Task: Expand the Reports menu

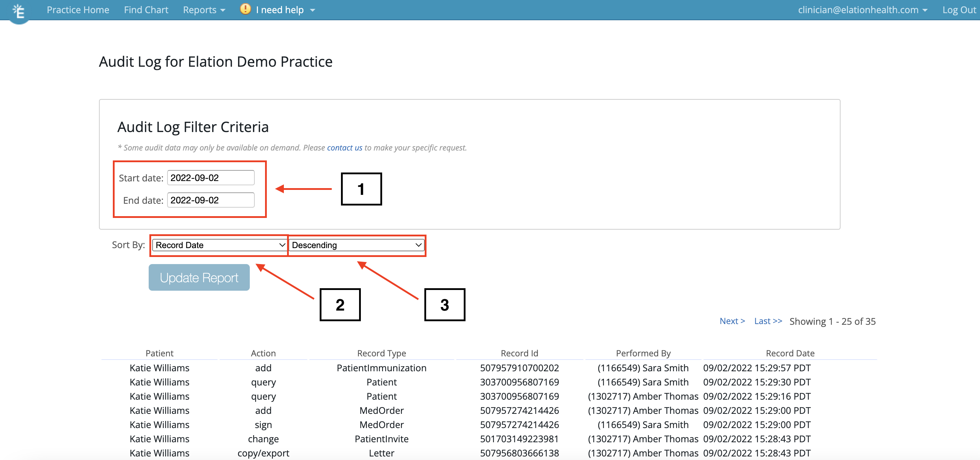Action: coord(204,10)
